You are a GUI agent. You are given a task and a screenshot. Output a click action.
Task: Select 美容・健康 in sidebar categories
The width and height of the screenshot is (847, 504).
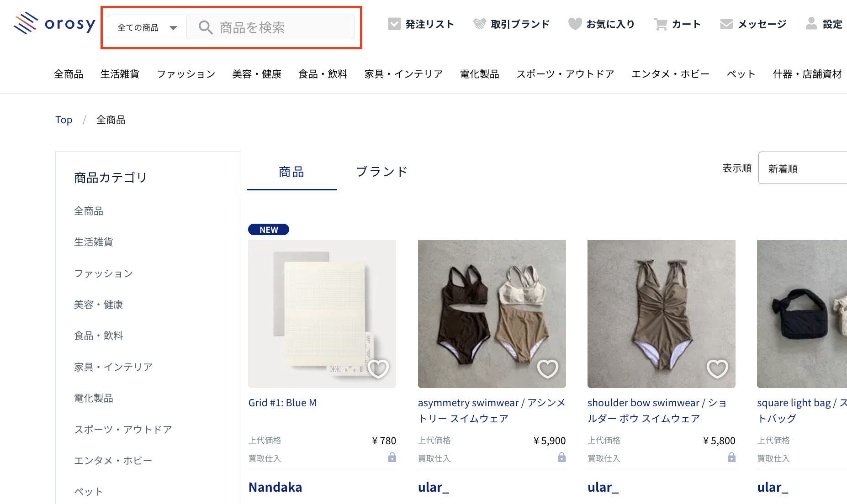coord(98,304)
